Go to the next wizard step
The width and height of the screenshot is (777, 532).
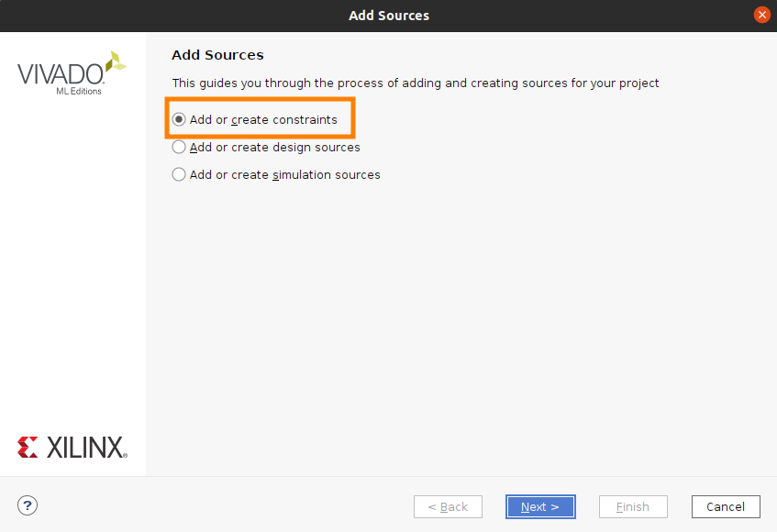(540, 506)
